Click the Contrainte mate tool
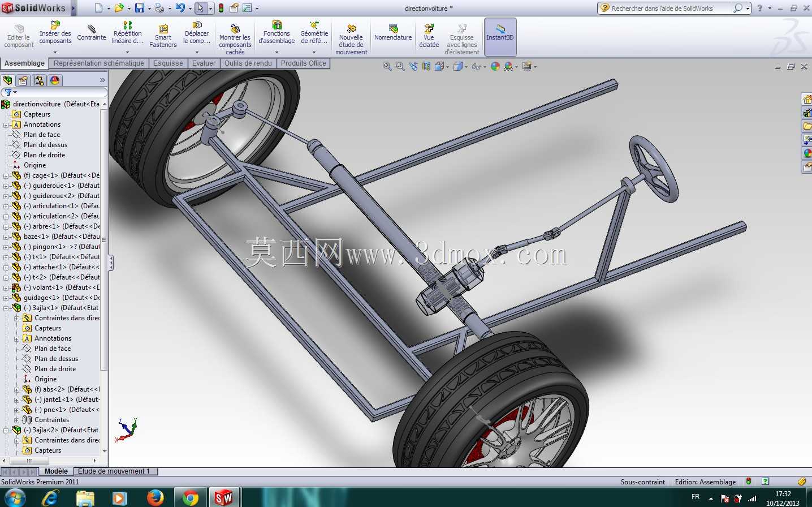 pos(92,33)
